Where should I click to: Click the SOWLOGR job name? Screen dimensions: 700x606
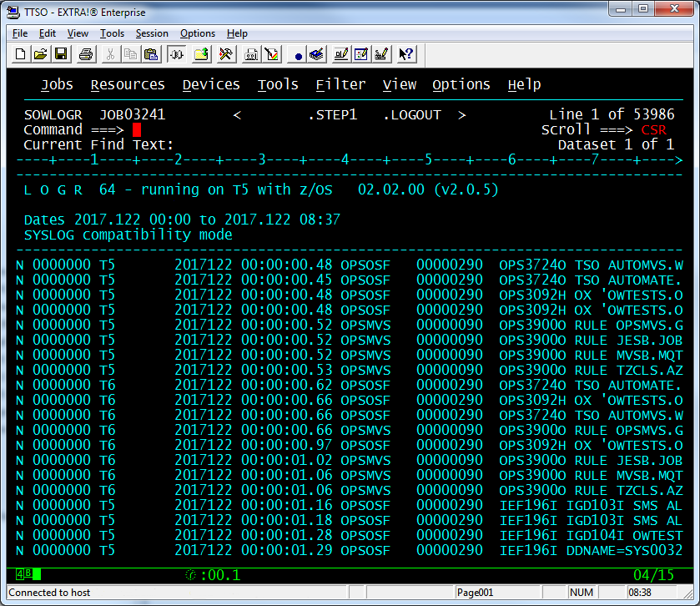(x=53, y=115)
